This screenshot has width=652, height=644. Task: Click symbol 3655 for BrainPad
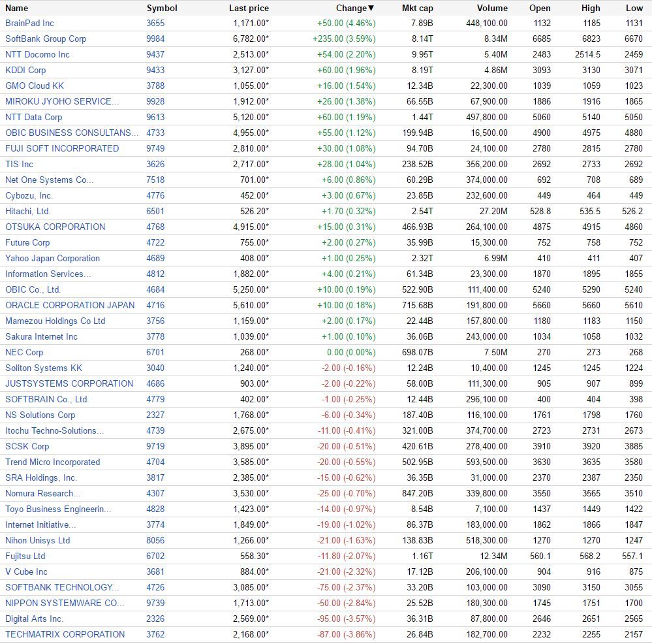click(x=155, y=24)
